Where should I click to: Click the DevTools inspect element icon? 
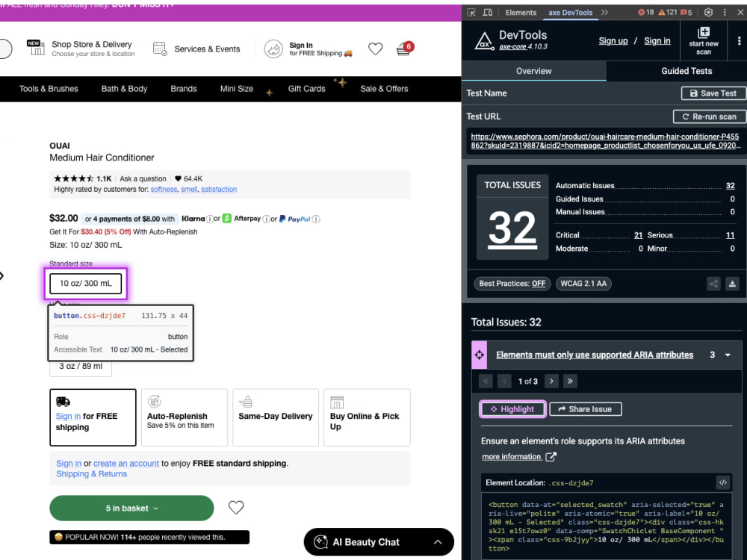471,13
